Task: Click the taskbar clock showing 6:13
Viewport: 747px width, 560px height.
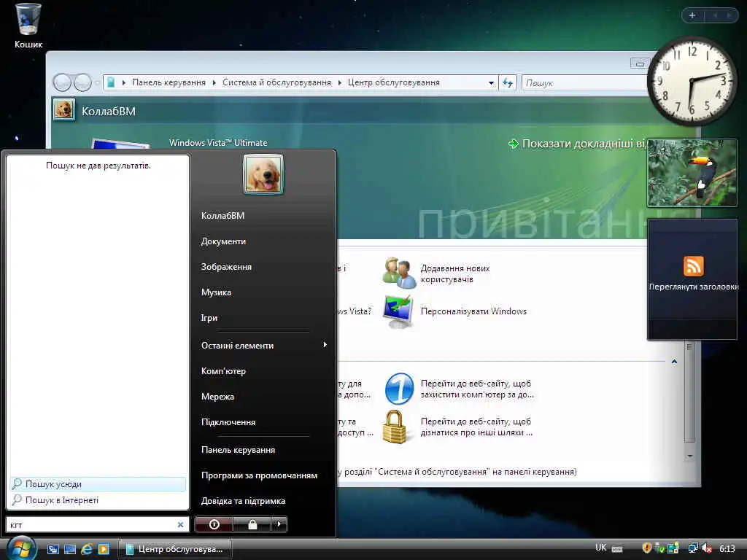Action: click(727, 548)
